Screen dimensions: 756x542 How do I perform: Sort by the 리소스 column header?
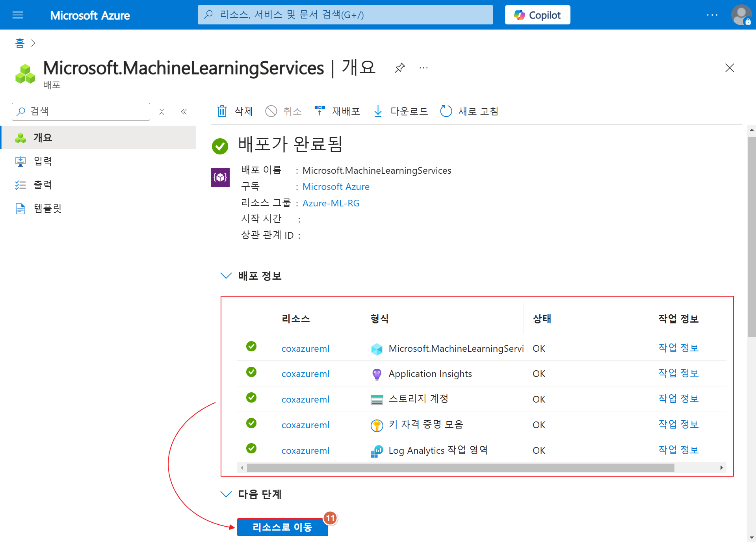295,319
